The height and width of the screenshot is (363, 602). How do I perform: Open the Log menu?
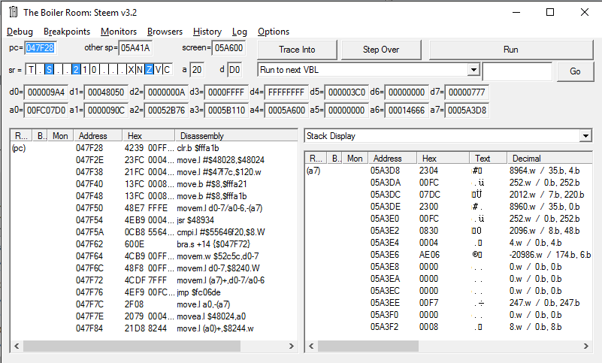(239, 31)
